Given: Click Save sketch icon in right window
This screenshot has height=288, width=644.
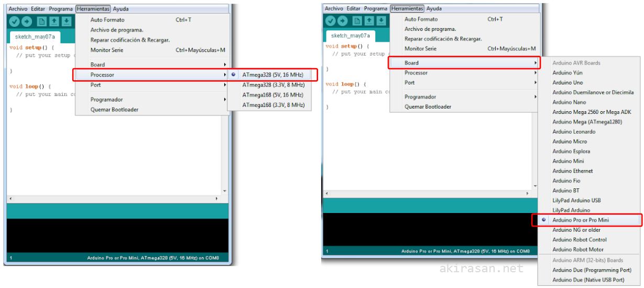Looking at the screenshot, I should pos(382,22).
